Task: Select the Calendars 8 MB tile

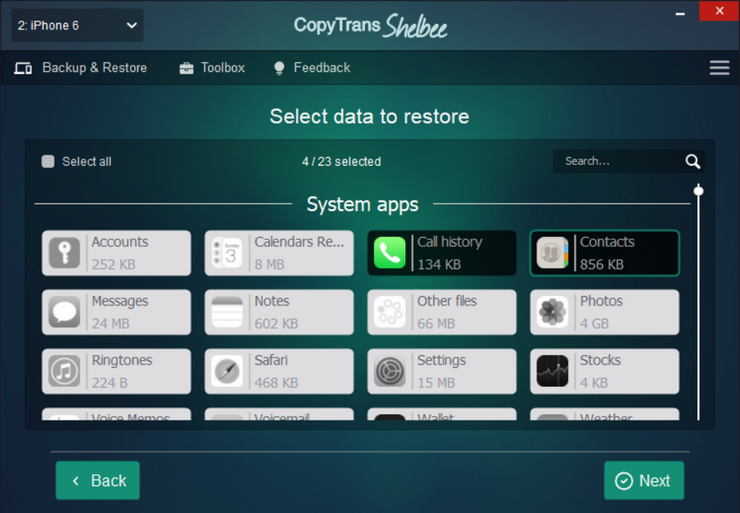Action: [279, 253]
